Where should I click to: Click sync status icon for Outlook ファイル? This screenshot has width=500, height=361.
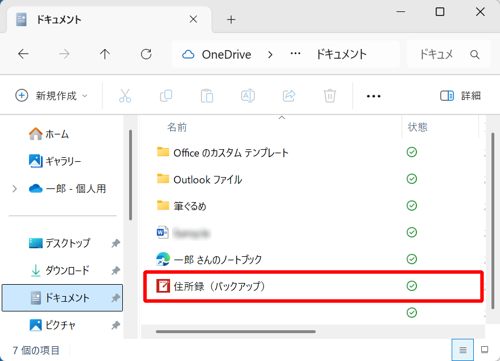click(412, 179)
